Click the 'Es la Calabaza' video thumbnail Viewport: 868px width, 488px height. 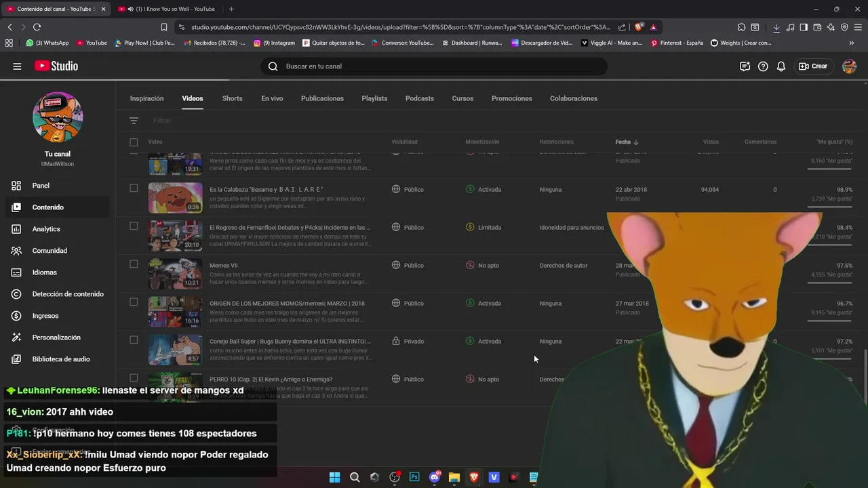point(175,198)
